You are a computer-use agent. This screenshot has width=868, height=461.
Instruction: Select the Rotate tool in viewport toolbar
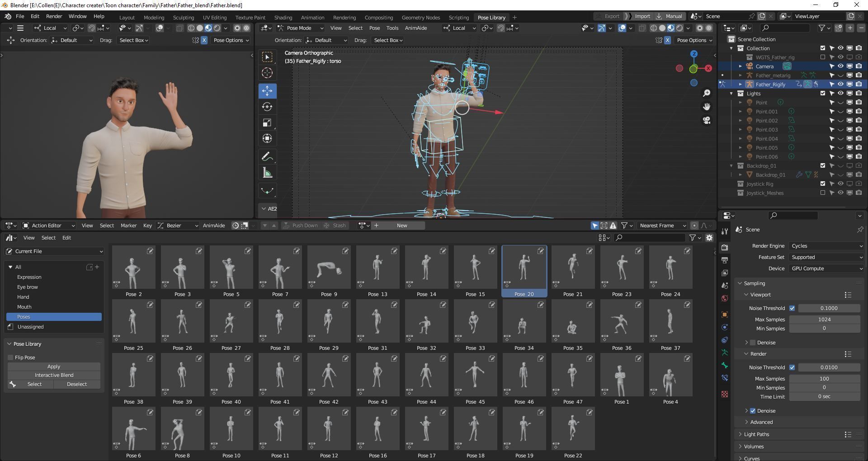click(267, 107)
